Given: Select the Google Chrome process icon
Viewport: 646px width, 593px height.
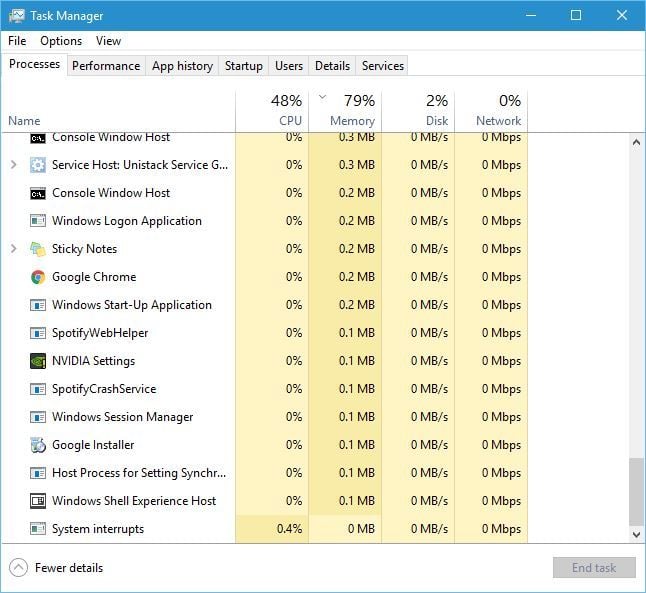Looking at the screenshot, I should [x=38, y=277].
